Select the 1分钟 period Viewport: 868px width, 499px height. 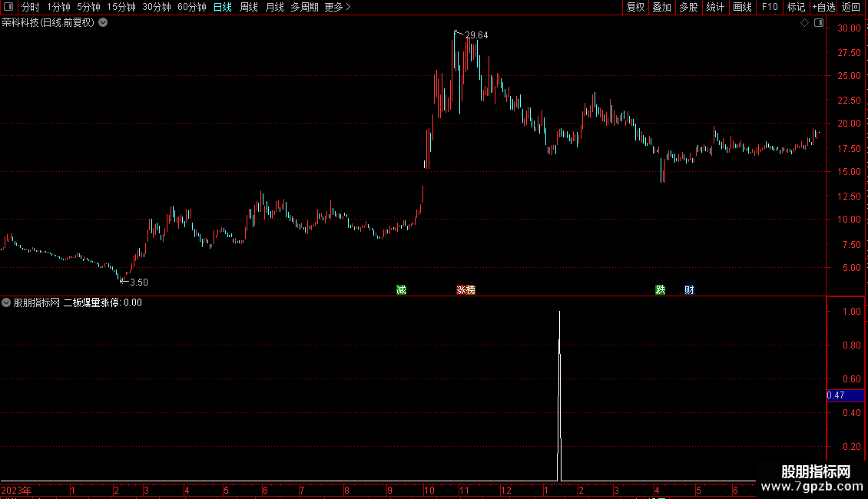pyautogui.click(x=58, y=7)
